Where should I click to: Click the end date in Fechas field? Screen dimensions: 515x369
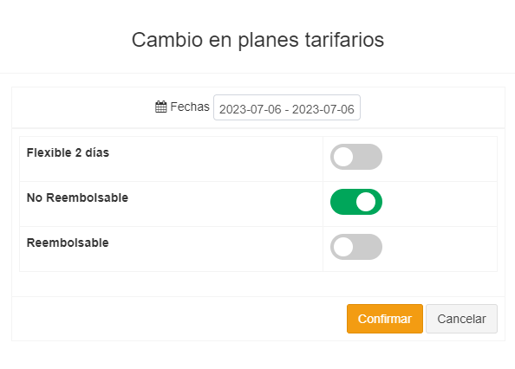point(323,109)
